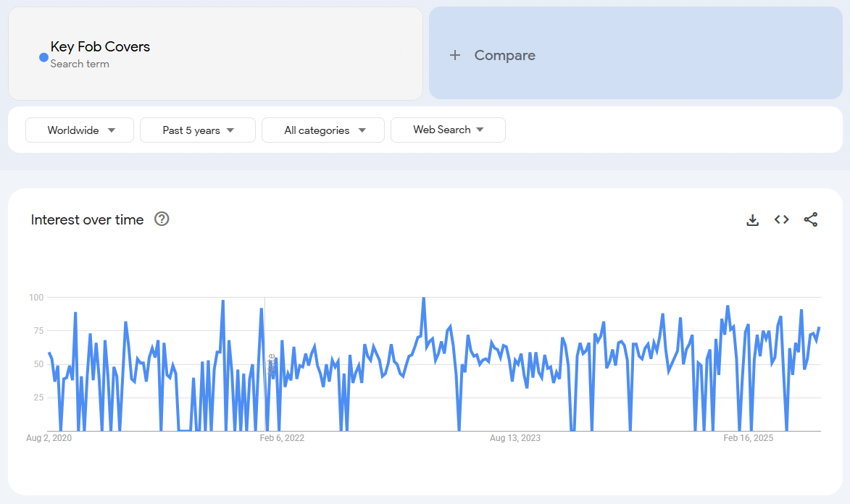Open the embed code icon

click(781, 219)
